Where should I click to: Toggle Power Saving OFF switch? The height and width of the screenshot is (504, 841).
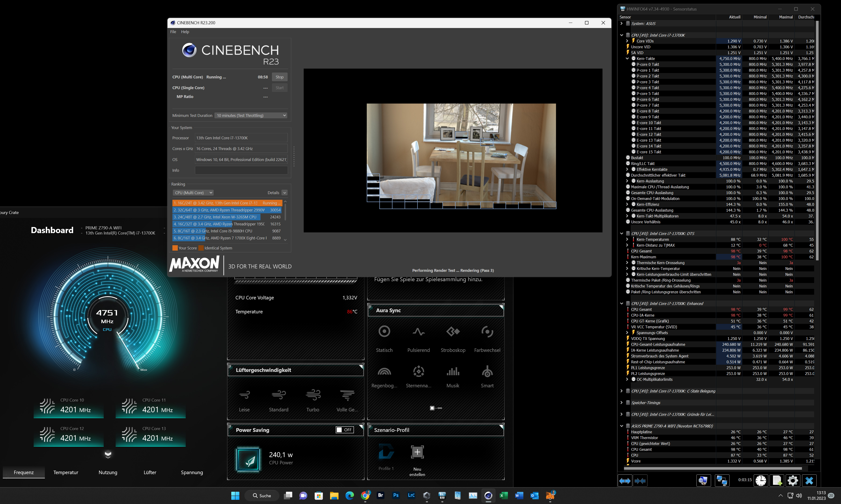pos(345,430)
